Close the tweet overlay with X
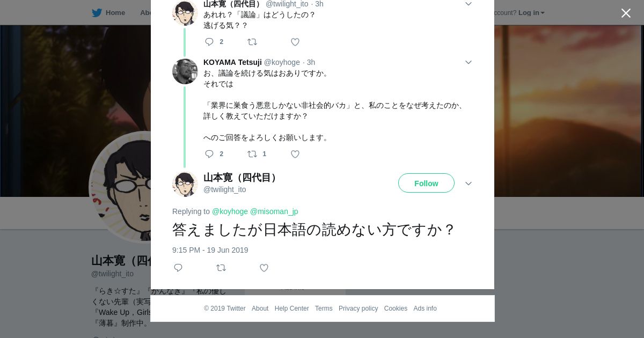This screenshot has height=338, width=644. click(626, 13)
